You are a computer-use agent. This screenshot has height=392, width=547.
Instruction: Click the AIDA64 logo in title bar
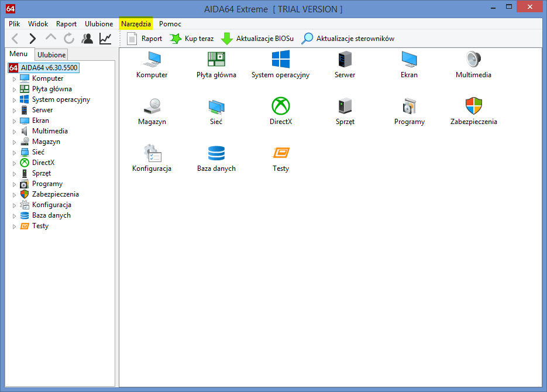pyautogui.click(x=11, y=8)
